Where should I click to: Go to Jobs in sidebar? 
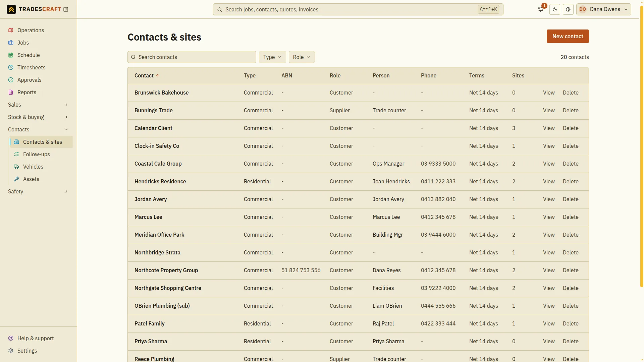[38, 43]
